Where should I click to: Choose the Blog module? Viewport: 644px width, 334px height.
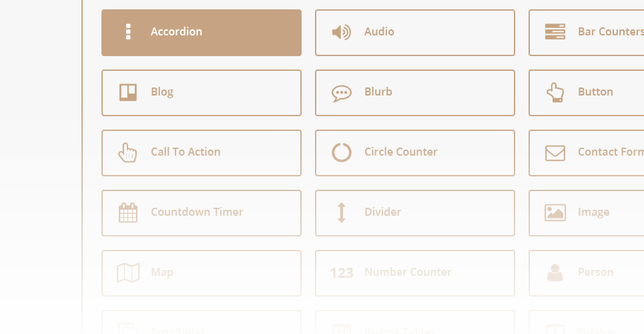202,93
